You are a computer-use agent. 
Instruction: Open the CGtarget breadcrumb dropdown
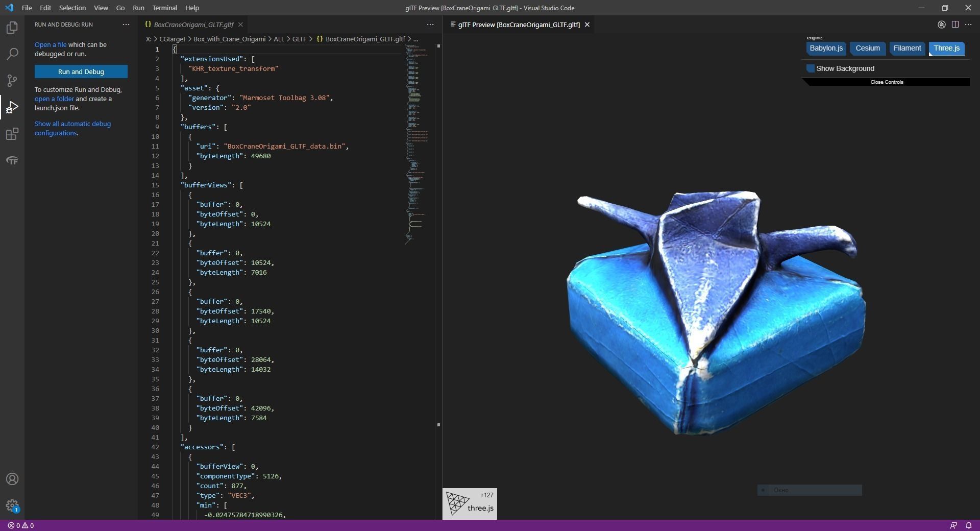pos(172,39)
